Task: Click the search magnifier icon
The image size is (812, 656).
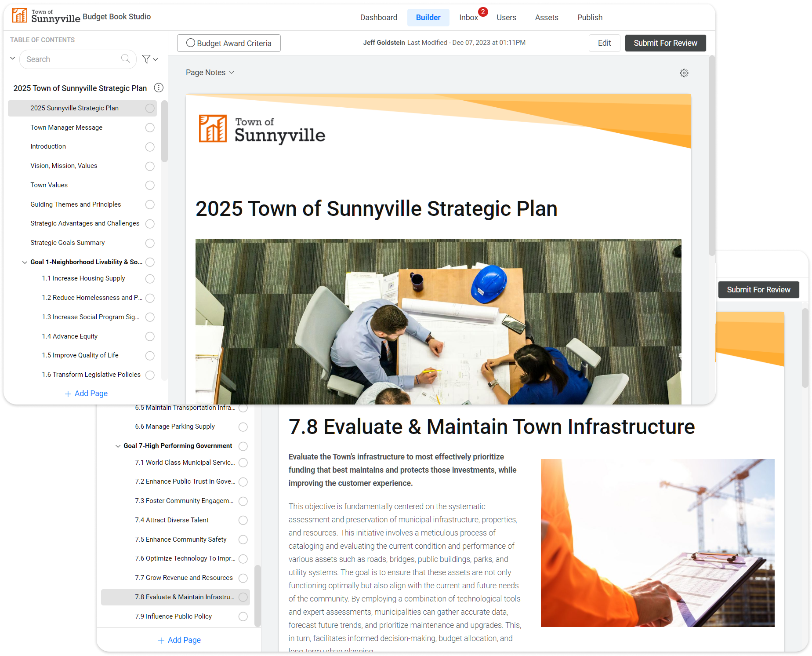Action: pyautogui.click(x=126, y=59)
